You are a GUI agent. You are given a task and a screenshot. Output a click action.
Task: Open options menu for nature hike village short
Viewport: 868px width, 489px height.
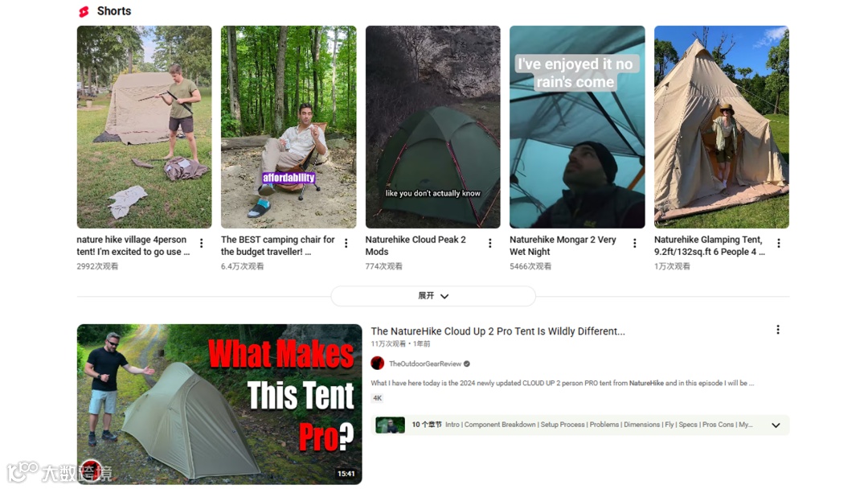point(202,243)
